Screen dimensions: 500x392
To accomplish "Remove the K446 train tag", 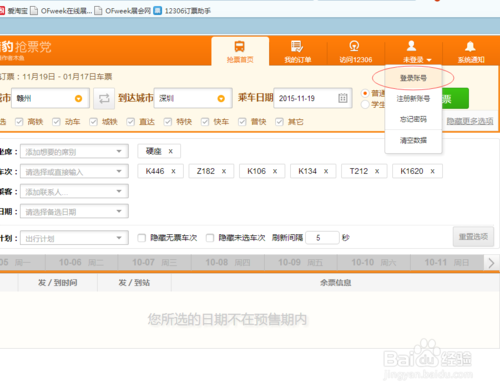I will click(x=173, y=171).
